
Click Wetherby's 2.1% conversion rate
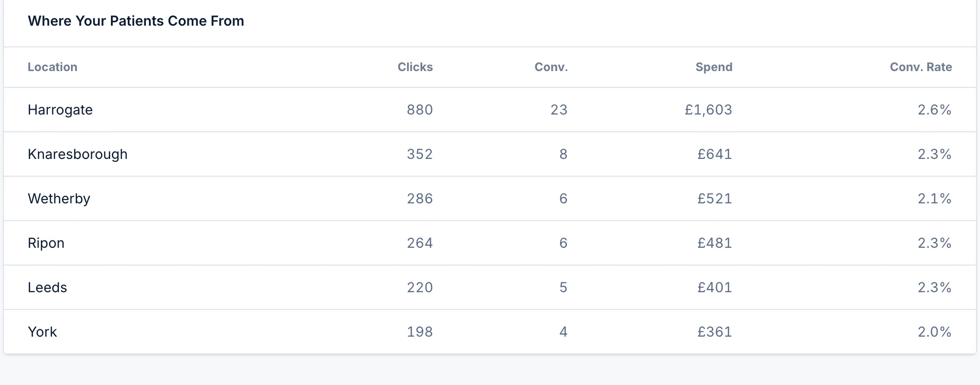coord(935,198)
